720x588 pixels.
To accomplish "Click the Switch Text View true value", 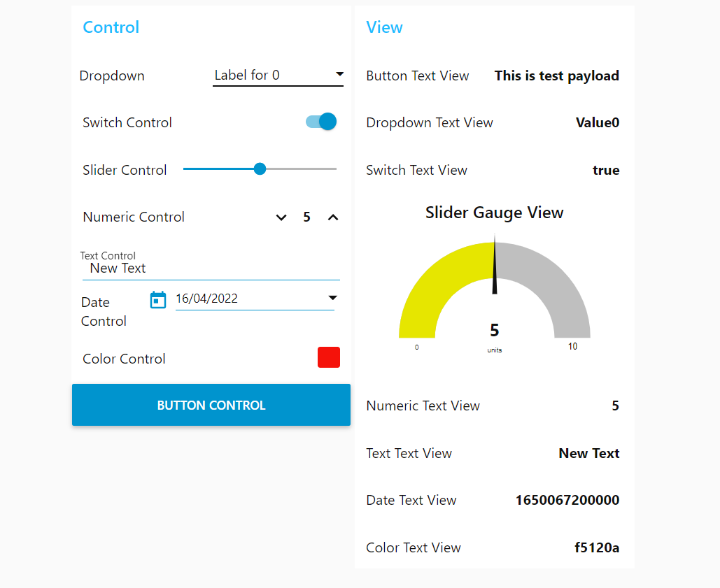I will (606, 170).
